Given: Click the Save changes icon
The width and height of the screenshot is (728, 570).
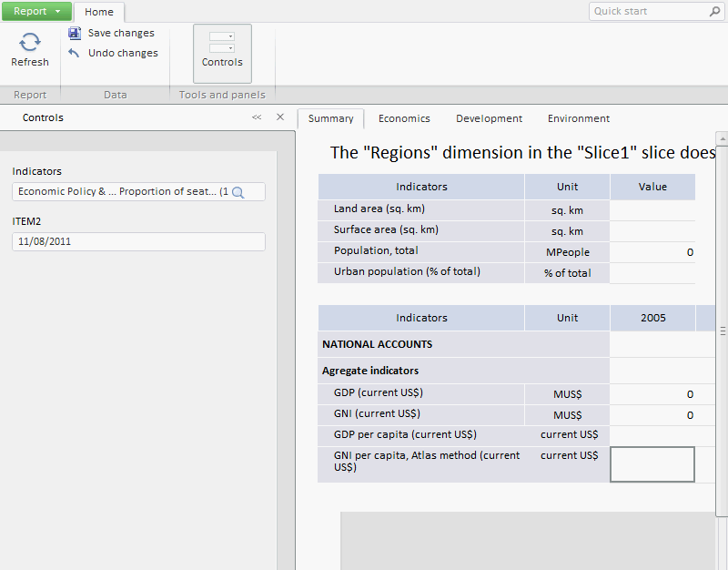Looking at the screenshot, I should [x=75, y=33].
